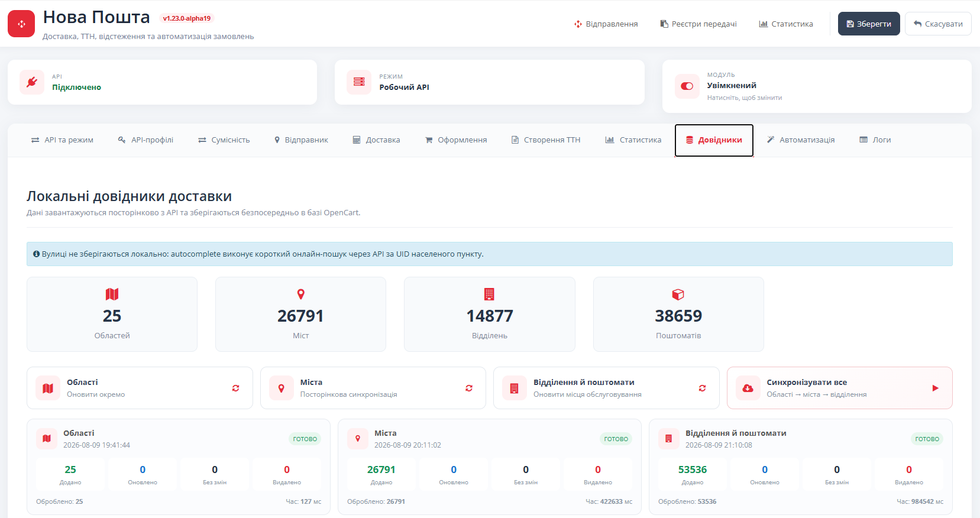Open Реєстри передачі link in header
The width and height of the screenshot is (980, 518).
698,24
